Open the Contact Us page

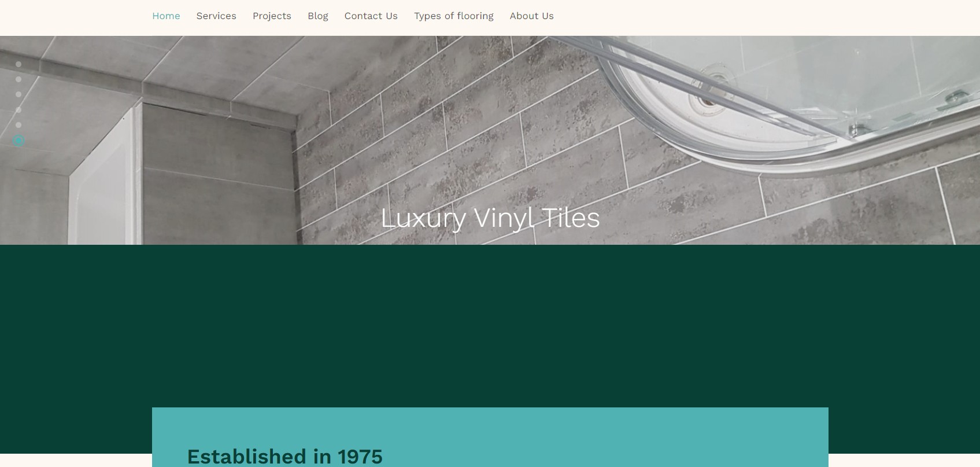tap(371, 16)
